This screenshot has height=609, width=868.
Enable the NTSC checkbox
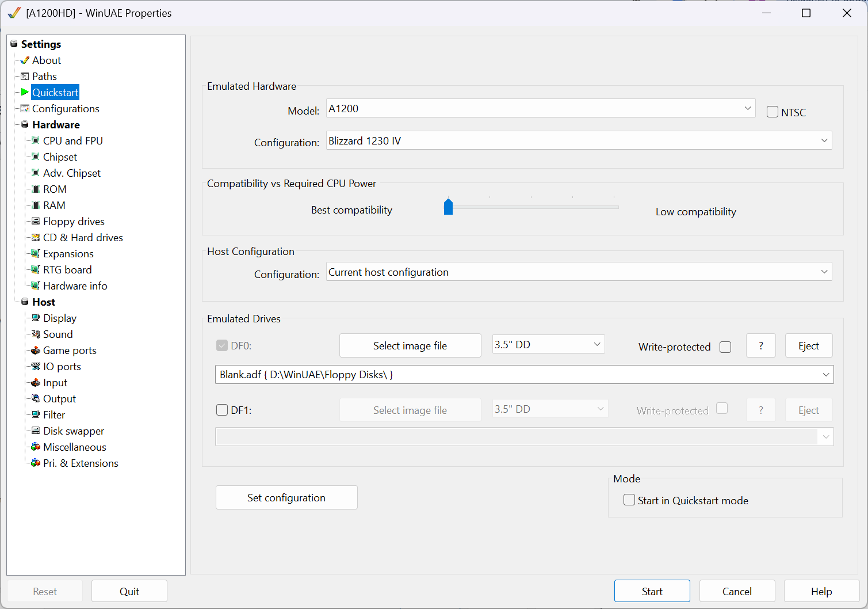pos(773,112)
